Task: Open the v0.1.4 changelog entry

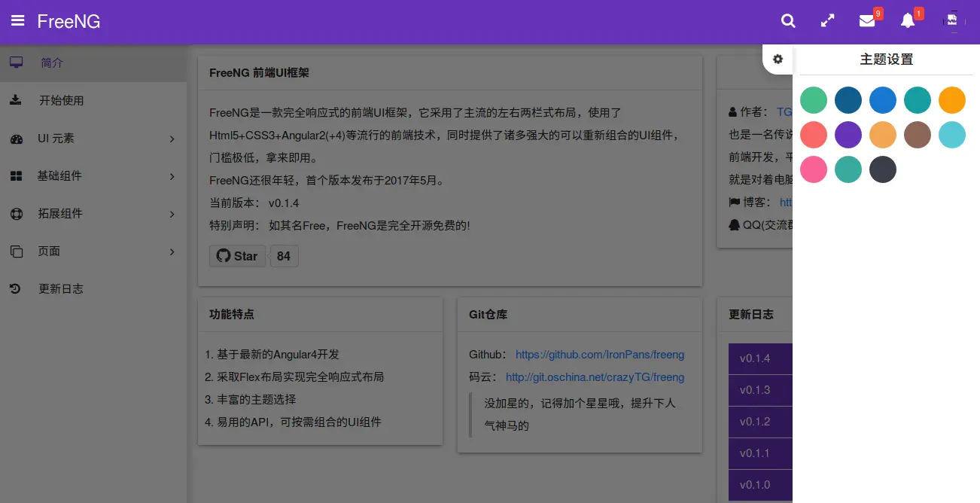Action: (x=760, y=358)
